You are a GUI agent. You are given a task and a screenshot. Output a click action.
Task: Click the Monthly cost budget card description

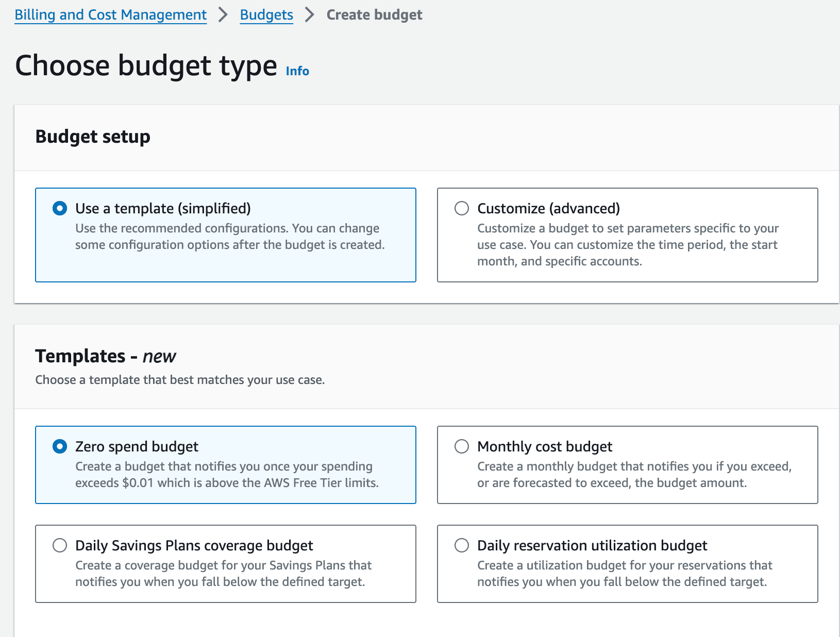tap(634, 475)
